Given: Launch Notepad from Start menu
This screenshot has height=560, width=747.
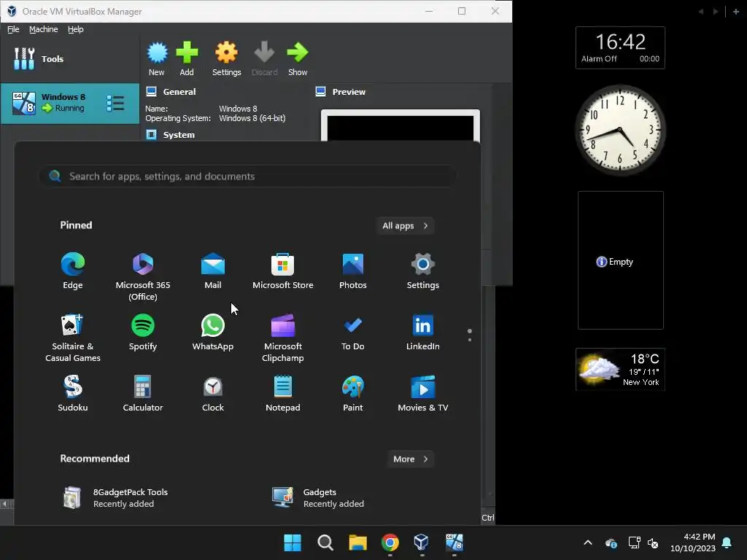Looking at the screenshot, I should tap(283, 393).
